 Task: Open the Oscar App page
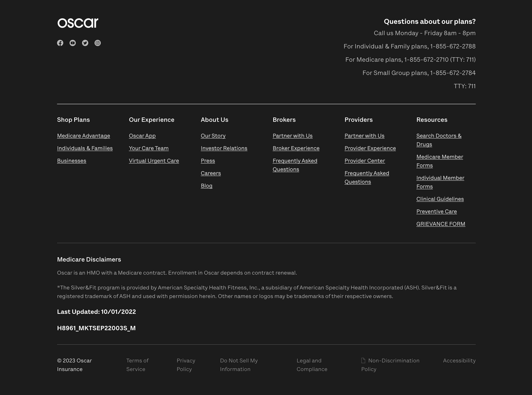click(x=142, y=136)
